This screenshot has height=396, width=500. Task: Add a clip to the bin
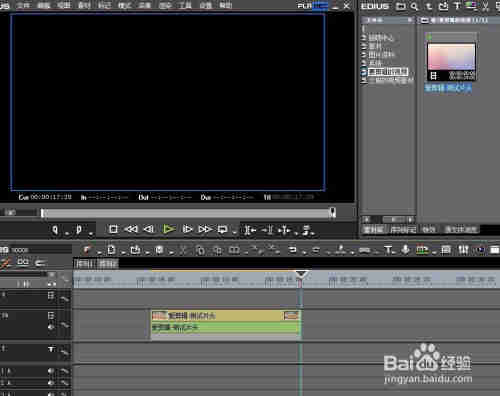pyautogui.click(x=443, y=6)
